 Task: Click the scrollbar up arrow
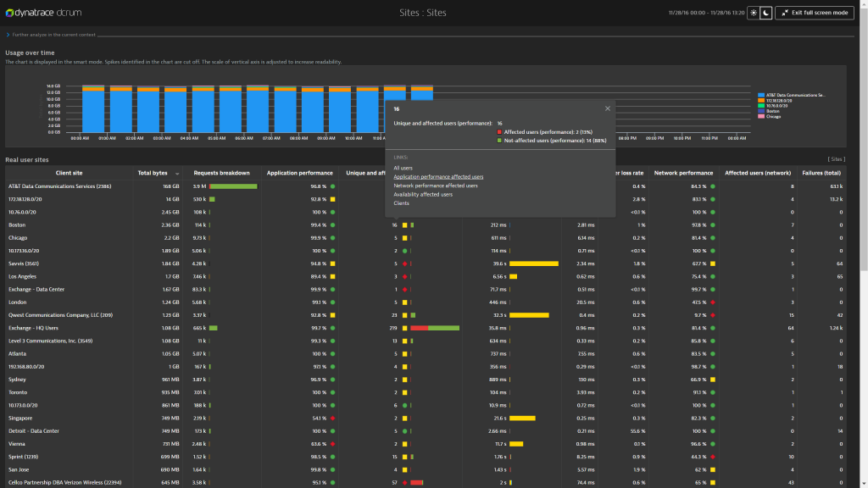[864, 3]
